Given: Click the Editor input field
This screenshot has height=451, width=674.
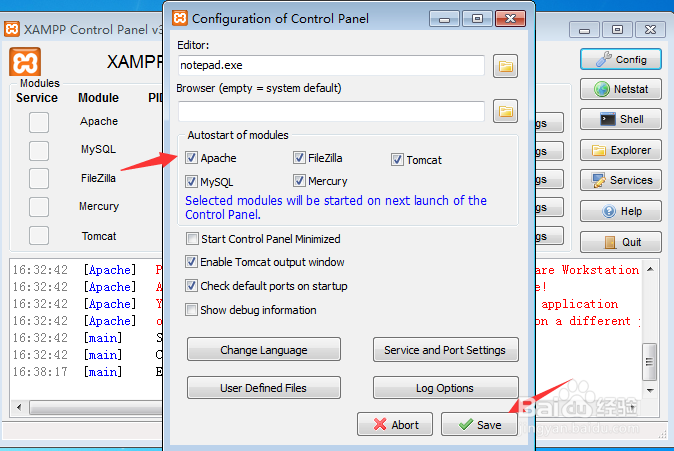Looking at the screenshot, I should click(331, 65).
